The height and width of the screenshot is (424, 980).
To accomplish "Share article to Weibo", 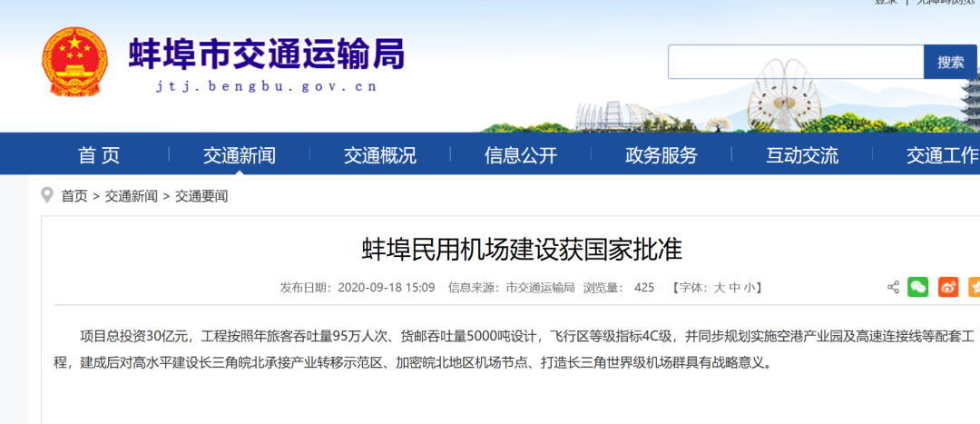I will pos(948,287).
